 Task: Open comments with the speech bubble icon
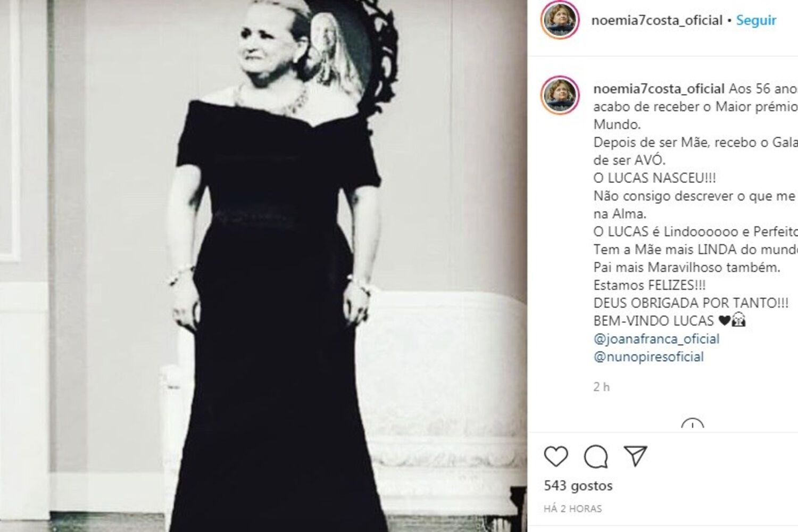[596, 456]
